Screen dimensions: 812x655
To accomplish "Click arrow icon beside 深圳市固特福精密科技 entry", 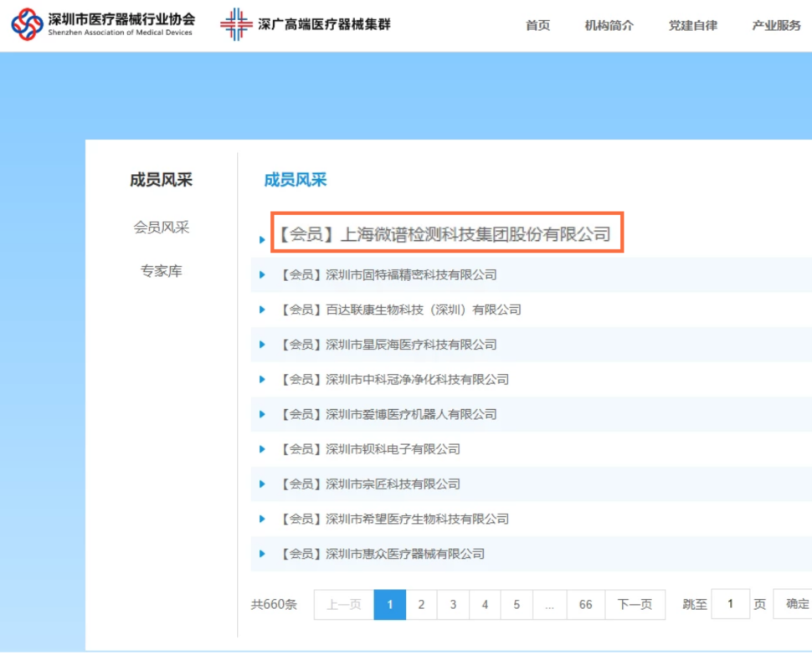I will click(262, 274).
